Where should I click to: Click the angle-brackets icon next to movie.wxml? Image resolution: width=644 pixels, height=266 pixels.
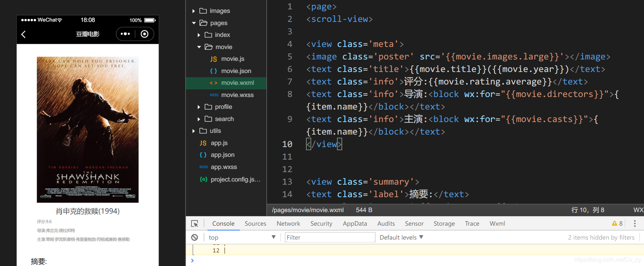[x=213, y=83]
